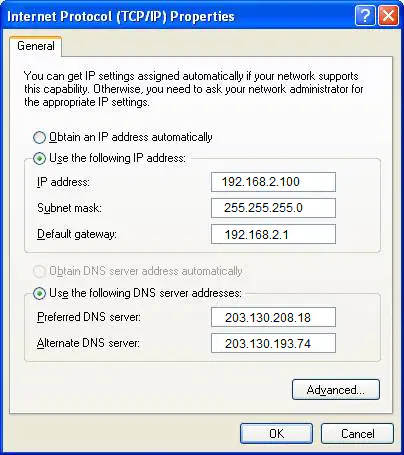Screen dimensions: 404x455
Task: Click the Default gateway field
Action: point(273,234)
